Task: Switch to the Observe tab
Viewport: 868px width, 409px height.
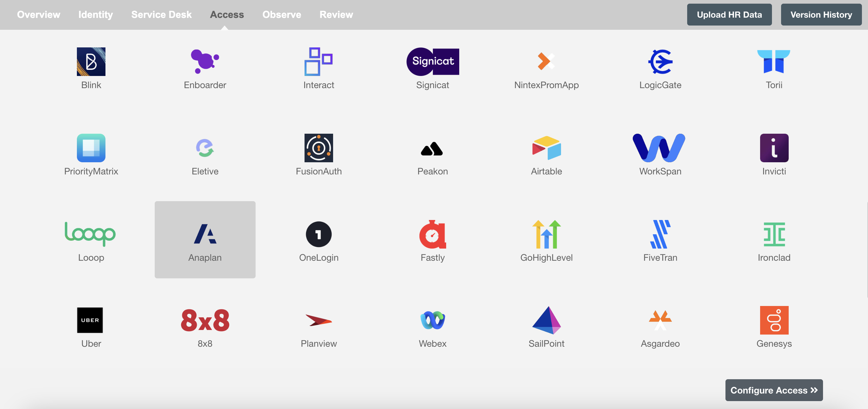Action: pos(282,14)
